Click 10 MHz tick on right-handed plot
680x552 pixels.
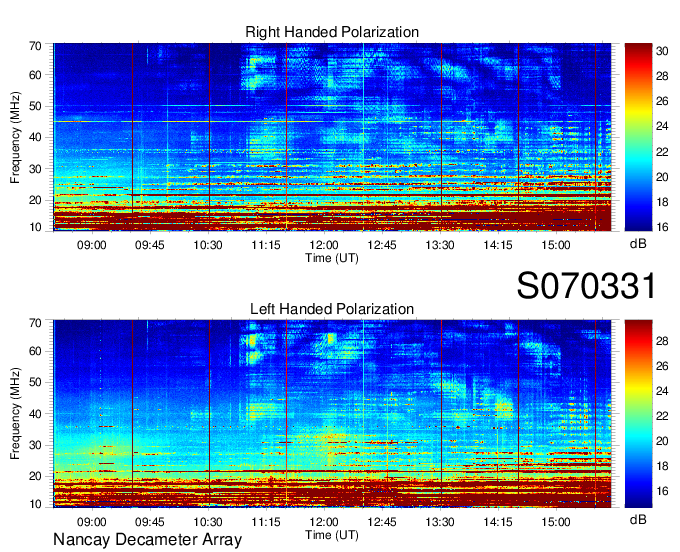pyautogui.click(x=35, y=227)
